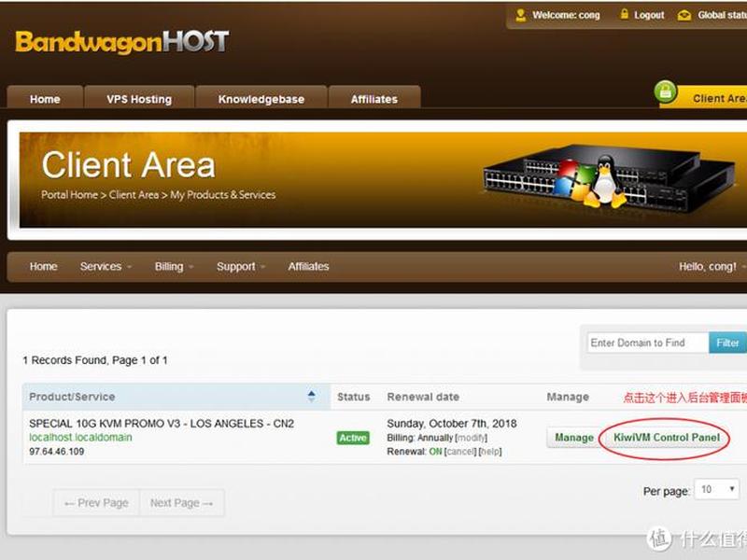Log out via the Logout link

click(649, 15)
